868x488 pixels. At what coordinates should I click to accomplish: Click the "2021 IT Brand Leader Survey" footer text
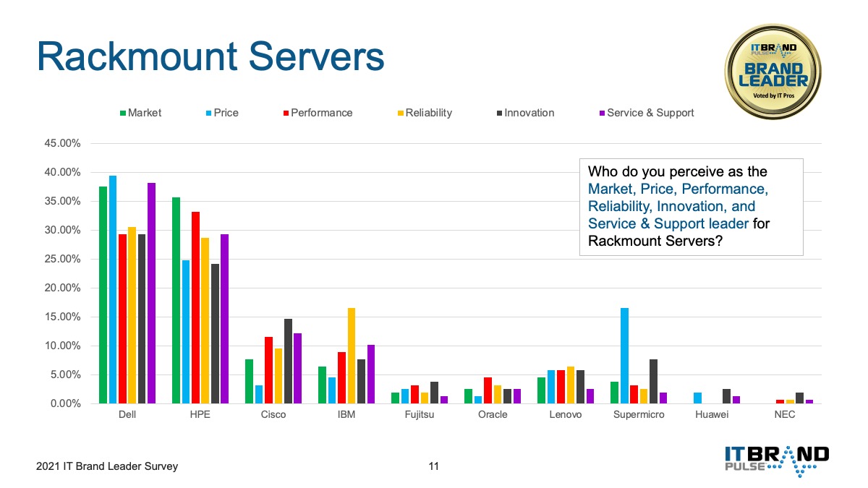point(107,466)
